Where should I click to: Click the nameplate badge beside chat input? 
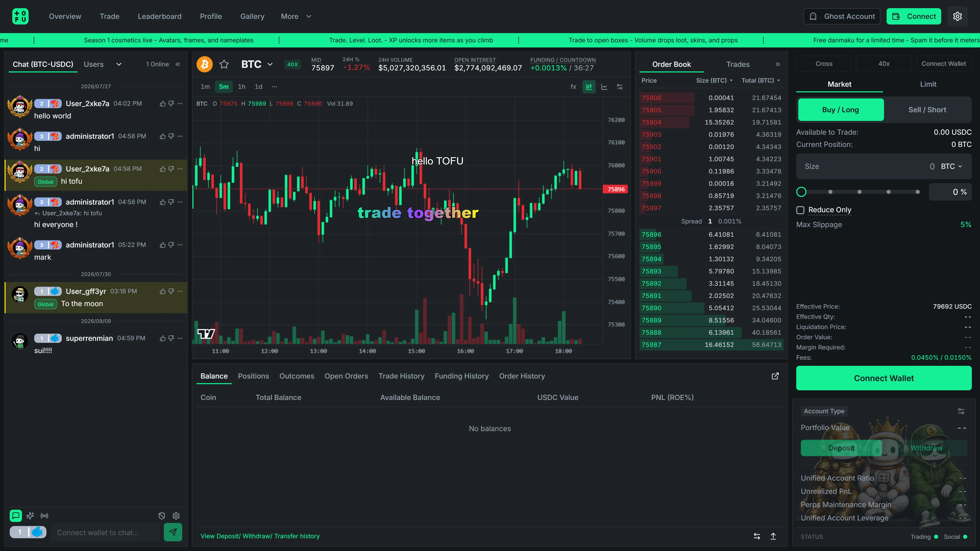[28, 532]
